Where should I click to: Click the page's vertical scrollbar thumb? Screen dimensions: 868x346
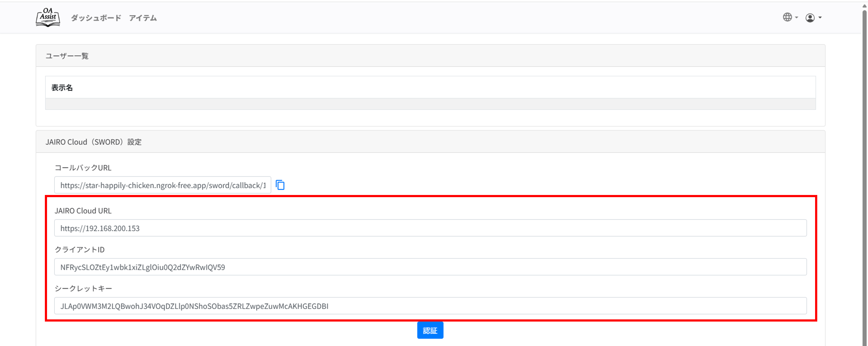(864, 168)
